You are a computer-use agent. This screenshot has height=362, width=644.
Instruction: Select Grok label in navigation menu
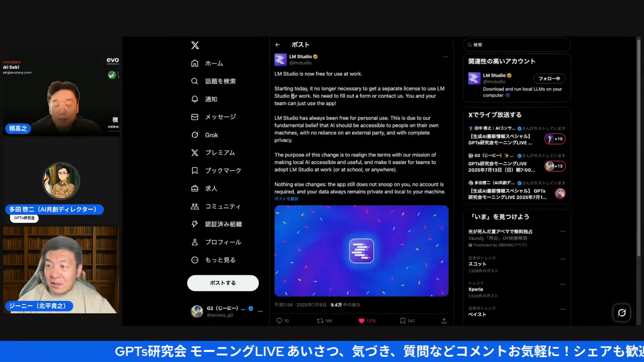[x=211, y=135]
